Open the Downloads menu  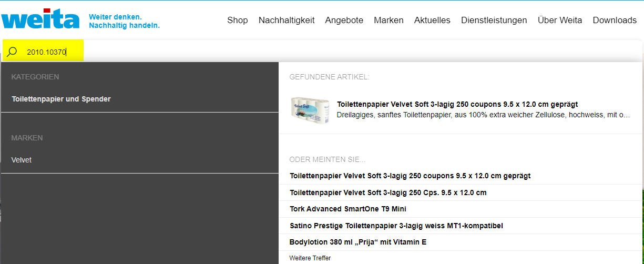[615, 20]
